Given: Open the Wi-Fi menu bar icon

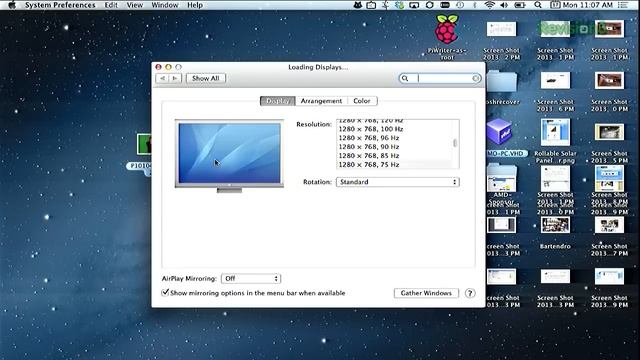Looking at the screenshot, I should pos(489,5).
